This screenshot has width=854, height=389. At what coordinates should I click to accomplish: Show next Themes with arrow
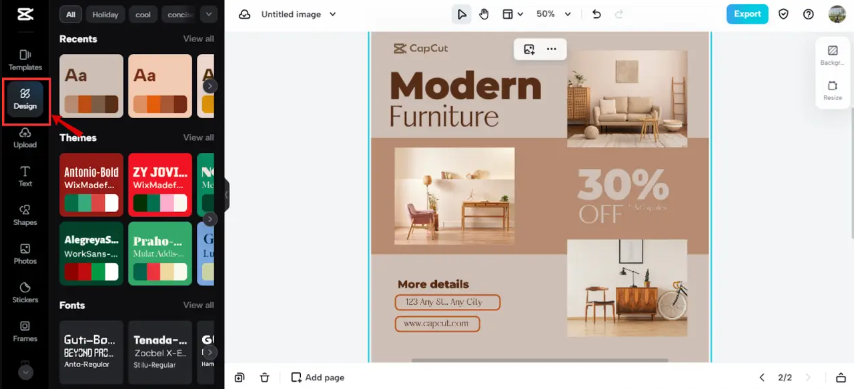click(x=210, y=219)
